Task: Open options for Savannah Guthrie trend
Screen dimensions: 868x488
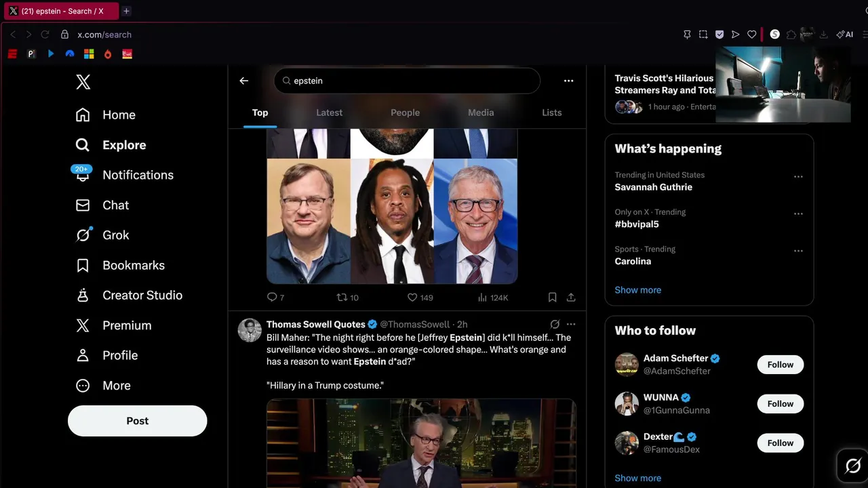Action: (798, 176)
